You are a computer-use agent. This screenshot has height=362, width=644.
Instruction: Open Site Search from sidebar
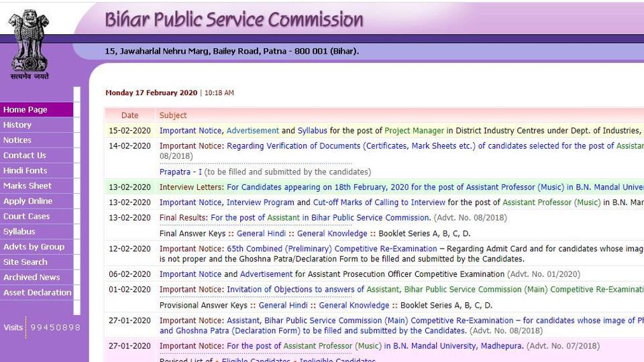(x=36, y=262)
